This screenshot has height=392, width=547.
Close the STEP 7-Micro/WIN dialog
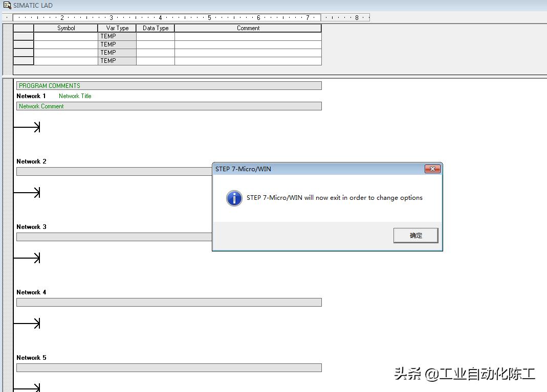pos(432,169)
